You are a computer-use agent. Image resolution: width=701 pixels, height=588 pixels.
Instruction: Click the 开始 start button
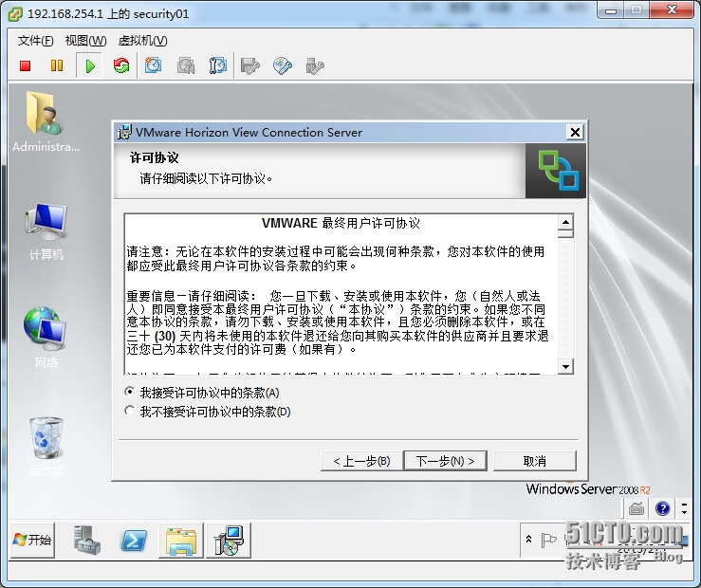pos(32,541)
